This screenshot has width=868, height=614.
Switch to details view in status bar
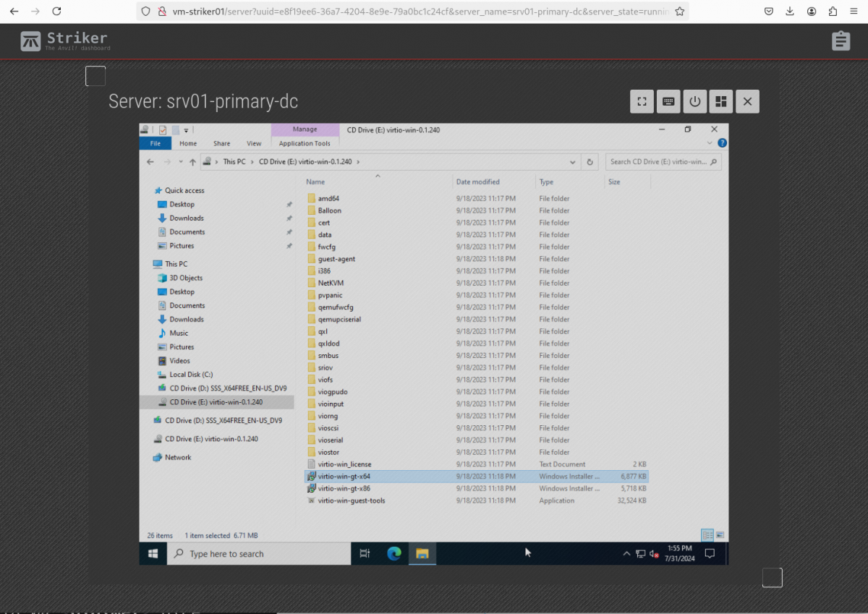click(x=707, y=535)
